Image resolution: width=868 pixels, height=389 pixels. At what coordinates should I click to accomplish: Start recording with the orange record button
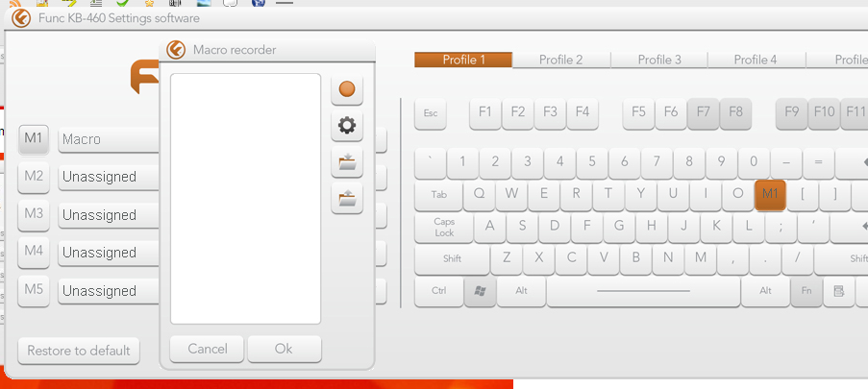tap(347, 89)
